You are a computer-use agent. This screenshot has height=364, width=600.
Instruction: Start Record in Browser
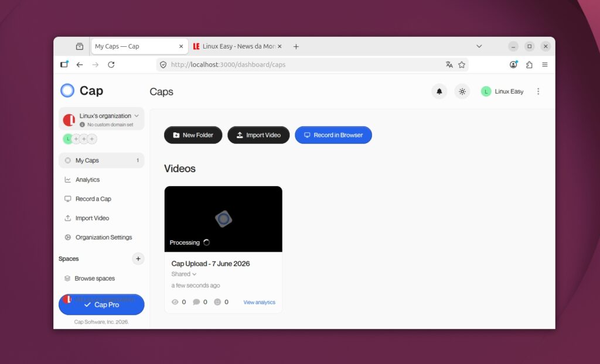[x=333, y=135]
